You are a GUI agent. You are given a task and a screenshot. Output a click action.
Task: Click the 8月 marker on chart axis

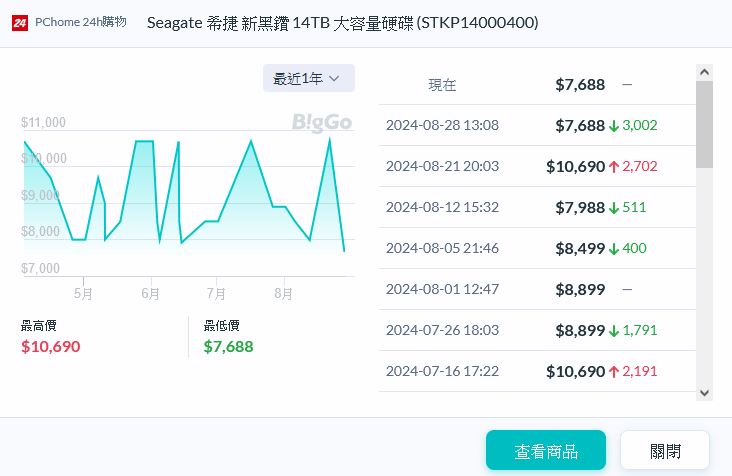coord(283,294)
